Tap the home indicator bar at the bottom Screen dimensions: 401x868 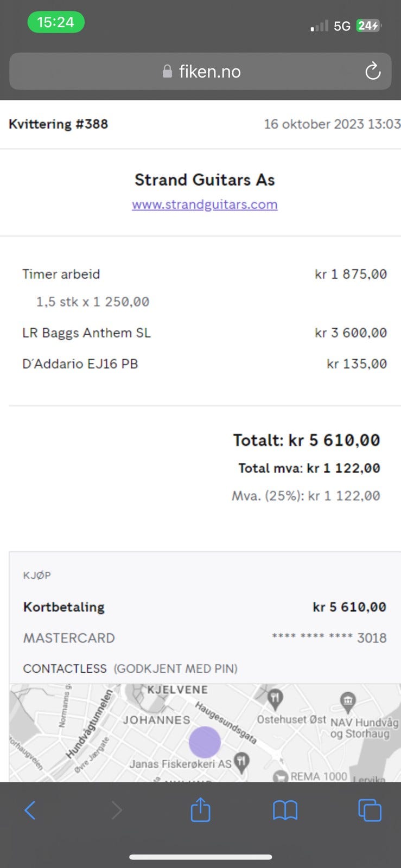200,857
